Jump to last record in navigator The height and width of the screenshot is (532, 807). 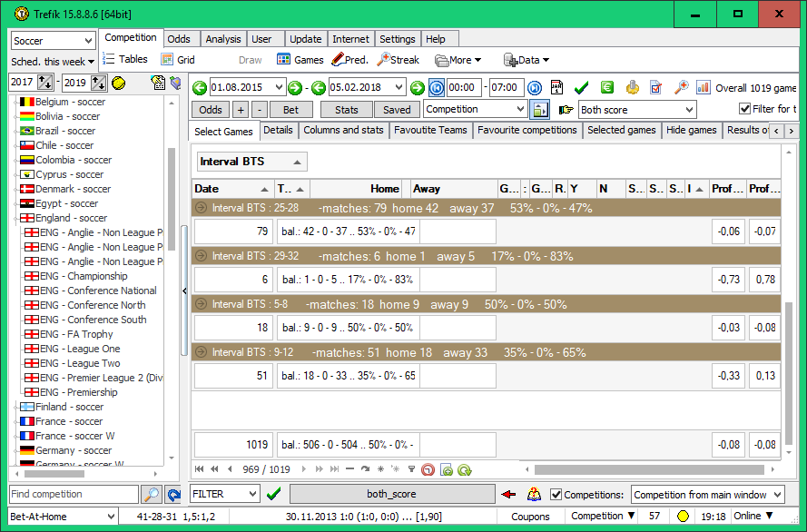(335, 469)
